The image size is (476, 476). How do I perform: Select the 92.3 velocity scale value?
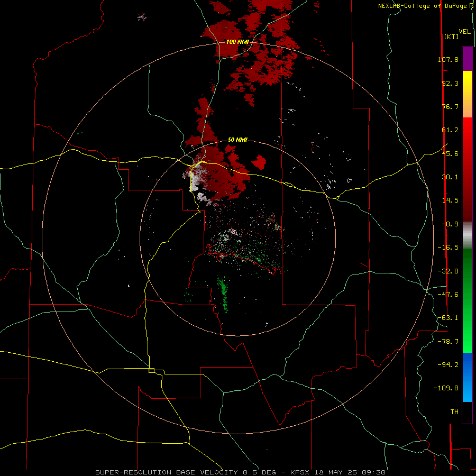[x=450, y=83]
